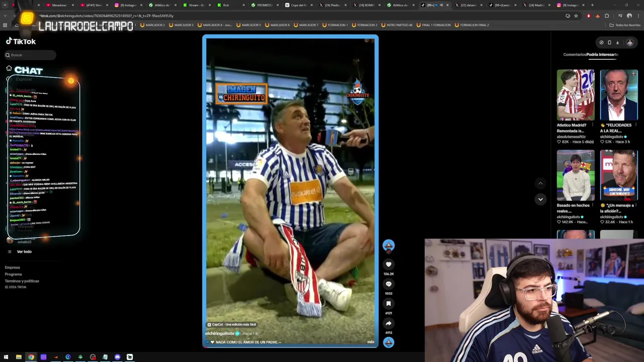Go to previous video with up chevron
The height and width of the screenshot is (362, 644).
[540, 184]
